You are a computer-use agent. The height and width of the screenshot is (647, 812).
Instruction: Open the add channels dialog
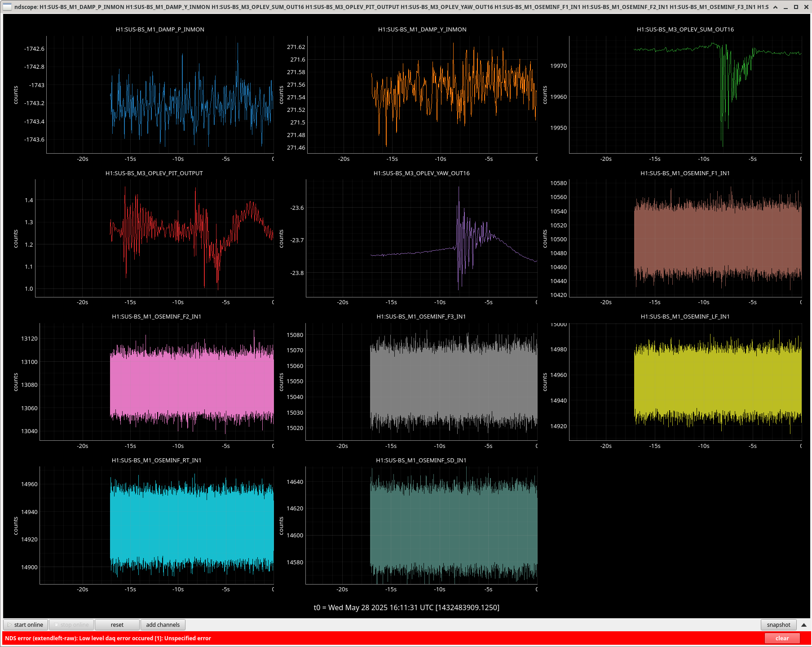163,625
